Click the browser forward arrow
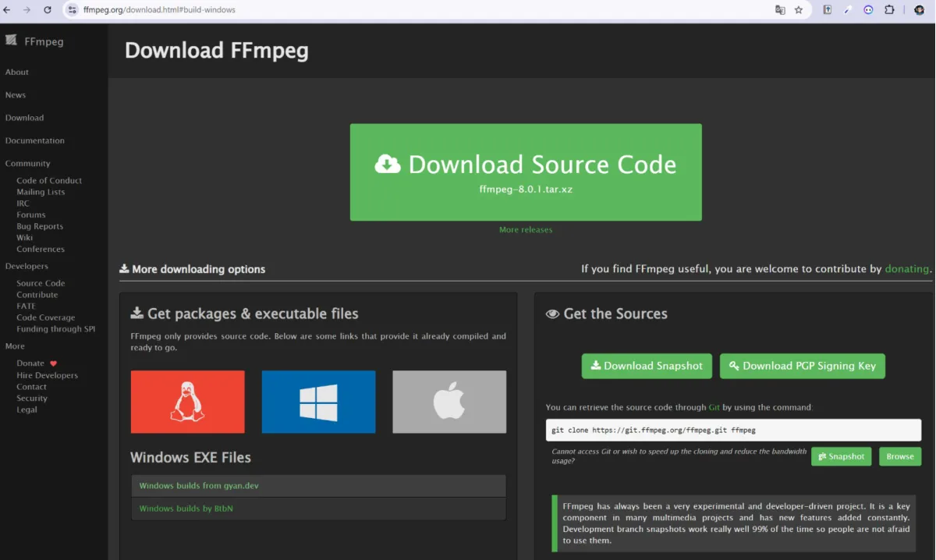 pyautogui.click(x=27, y=10)
